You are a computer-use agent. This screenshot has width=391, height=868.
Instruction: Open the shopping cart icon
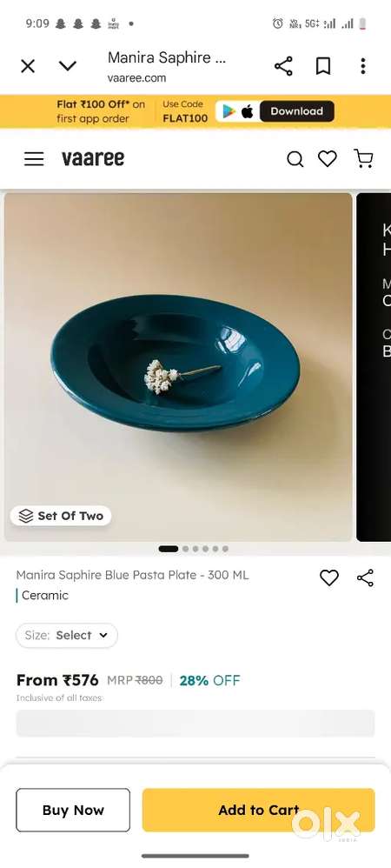(x=363, y=159)
